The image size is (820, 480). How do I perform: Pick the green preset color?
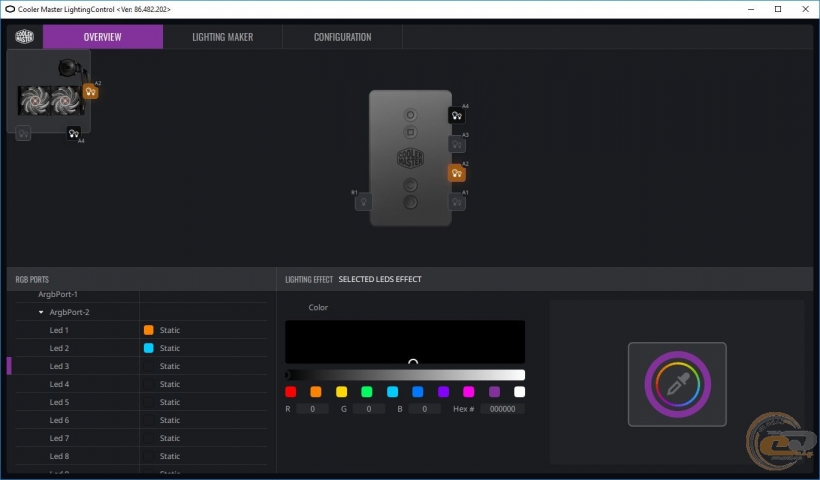(367, 392)
